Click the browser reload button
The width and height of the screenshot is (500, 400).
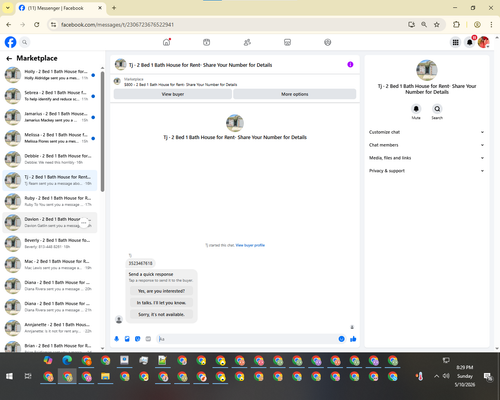37,24
